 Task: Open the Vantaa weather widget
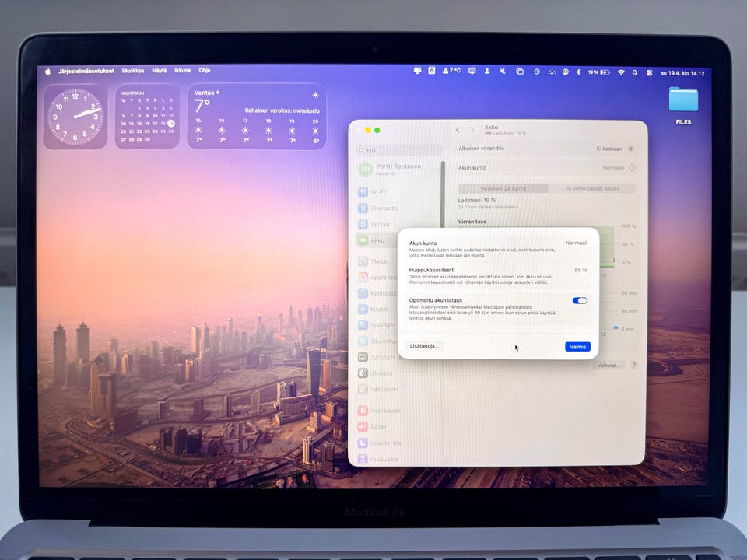pos(257,117)
